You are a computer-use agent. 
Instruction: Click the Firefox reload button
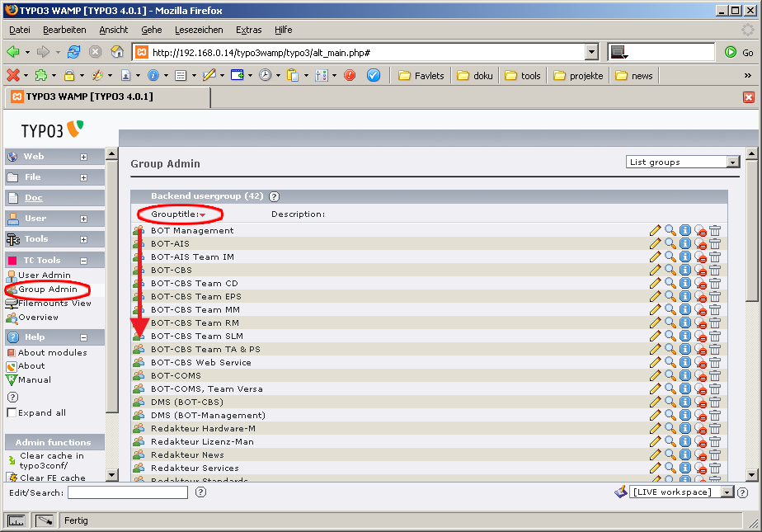coord(74,52)
